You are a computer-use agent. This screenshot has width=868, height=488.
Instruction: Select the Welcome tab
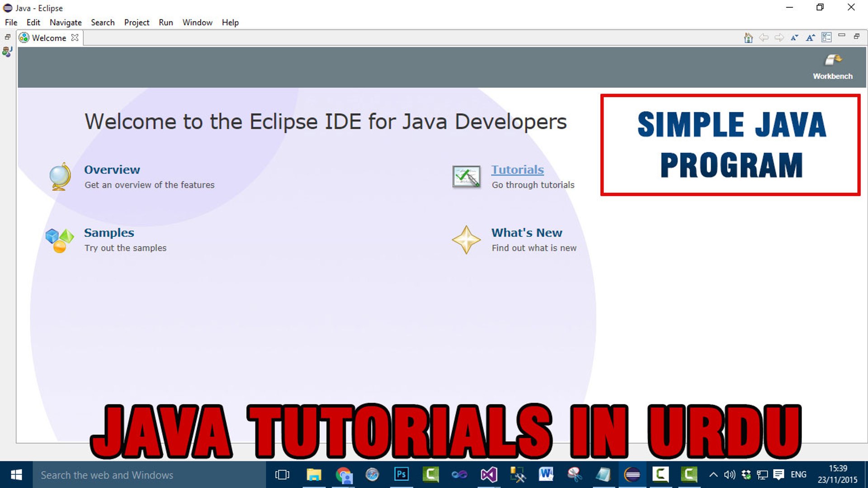coord(49,38)
